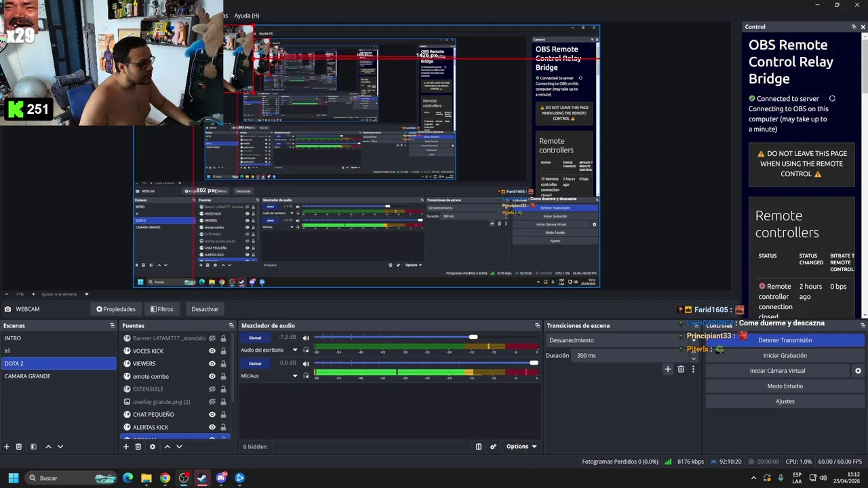
Task: Adjust Audio del escritorio volume slider
Action: point(473,337)
